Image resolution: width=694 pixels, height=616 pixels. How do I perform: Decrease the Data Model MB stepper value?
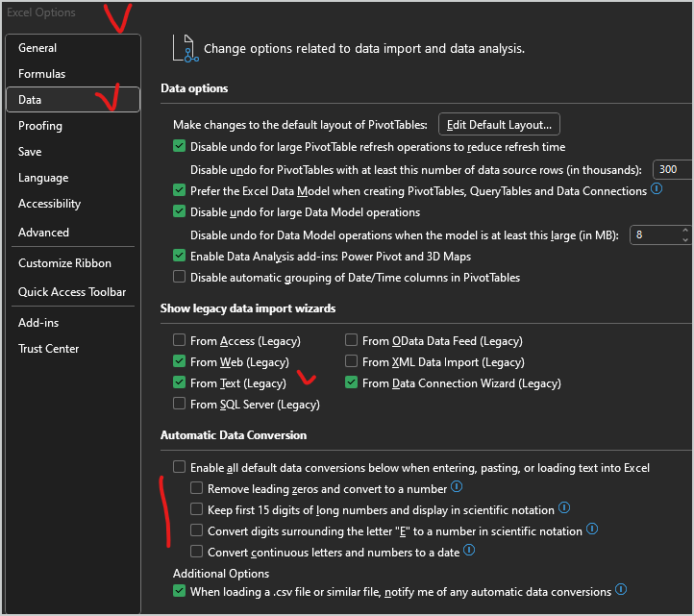pyautogui.click(x=685, y=240)
